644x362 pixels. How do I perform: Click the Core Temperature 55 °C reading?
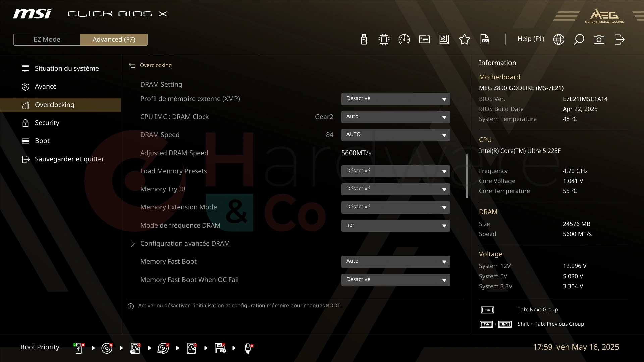(x=570, y=191)
